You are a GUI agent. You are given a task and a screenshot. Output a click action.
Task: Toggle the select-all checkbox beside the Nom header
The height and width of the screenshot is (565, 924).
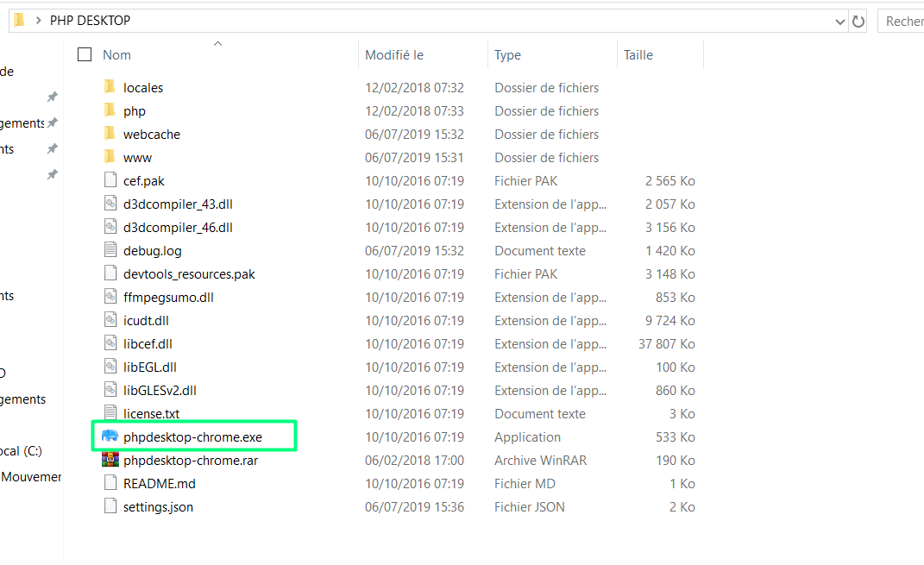click(84, 53)
